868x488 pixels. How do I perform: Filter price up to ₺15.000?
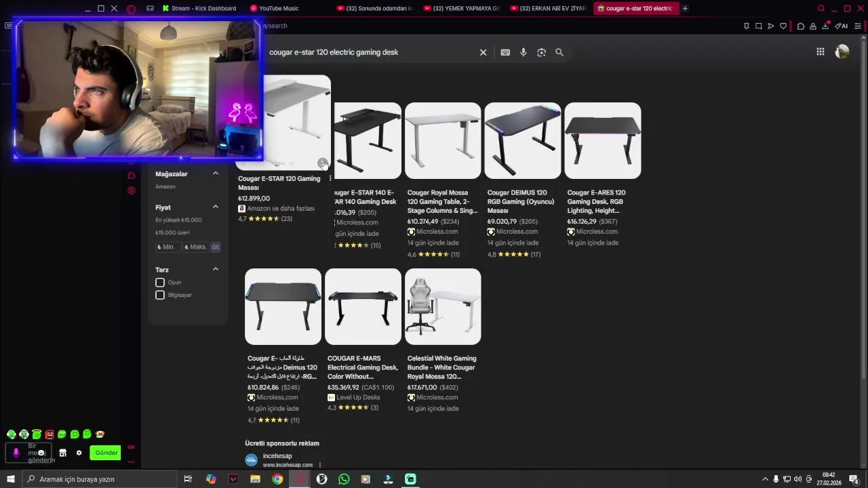[178, 220]
